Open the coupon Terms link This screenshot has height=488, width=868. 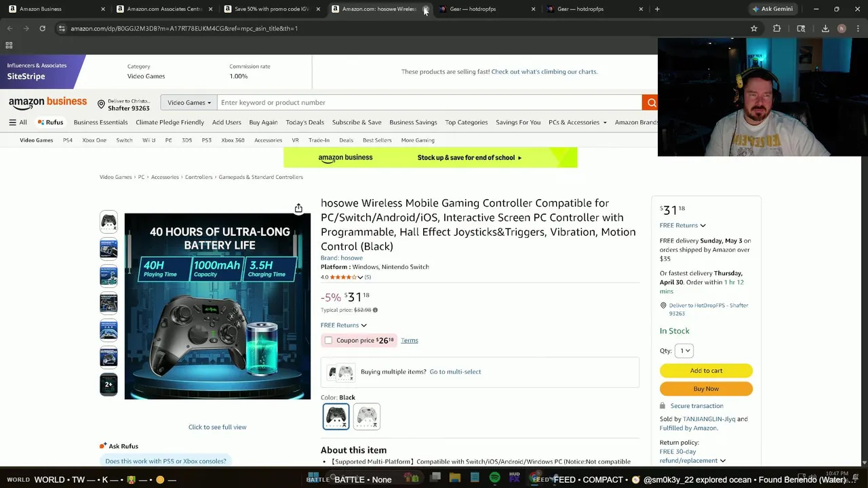(410, 340)
